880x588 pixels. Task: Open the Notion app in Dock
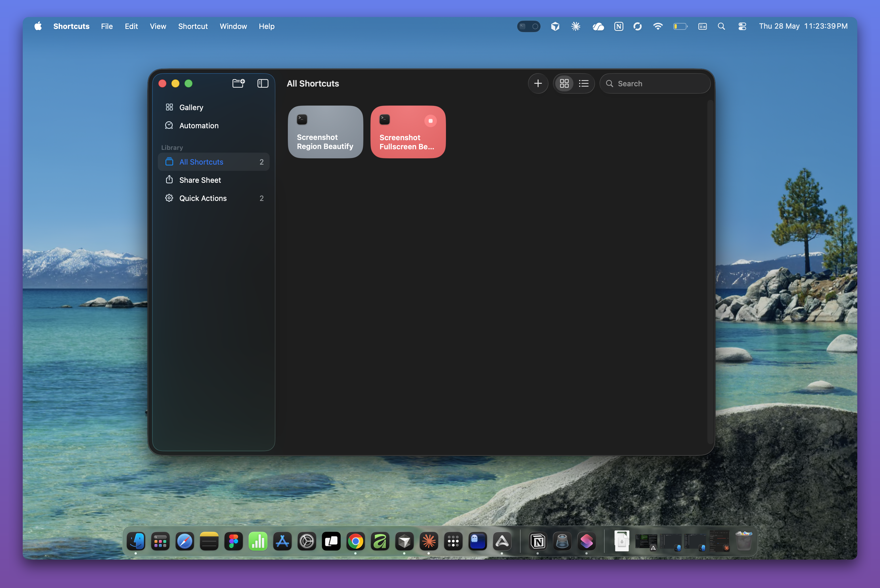538,541
